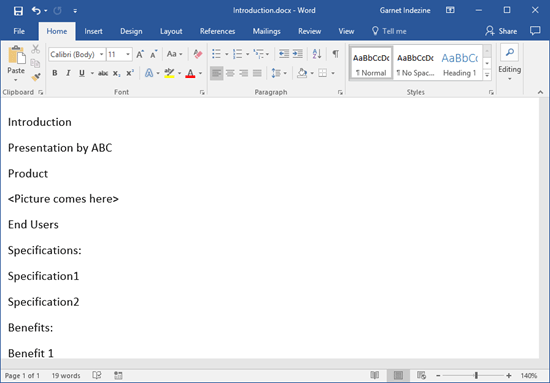Open the comments speech bubble icon
The width and height of the screenshot is (550, 383).
coord(535,31)
